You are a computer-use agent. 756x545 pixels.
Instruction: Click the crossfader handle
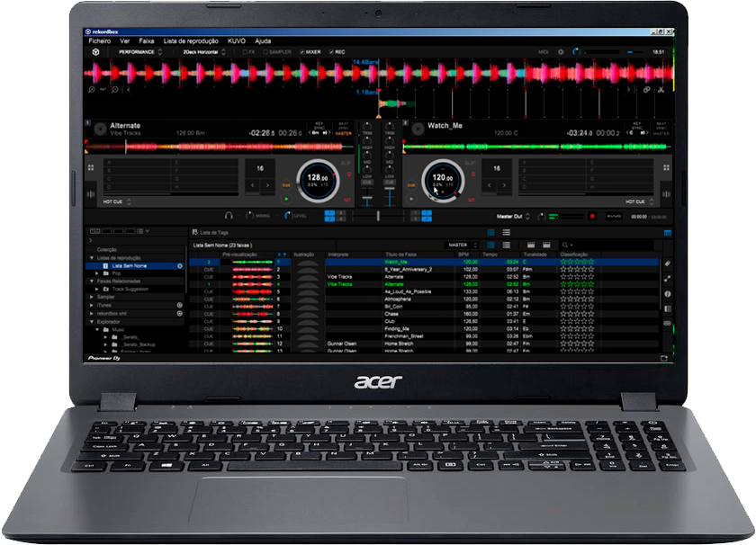tap(378, 216)
